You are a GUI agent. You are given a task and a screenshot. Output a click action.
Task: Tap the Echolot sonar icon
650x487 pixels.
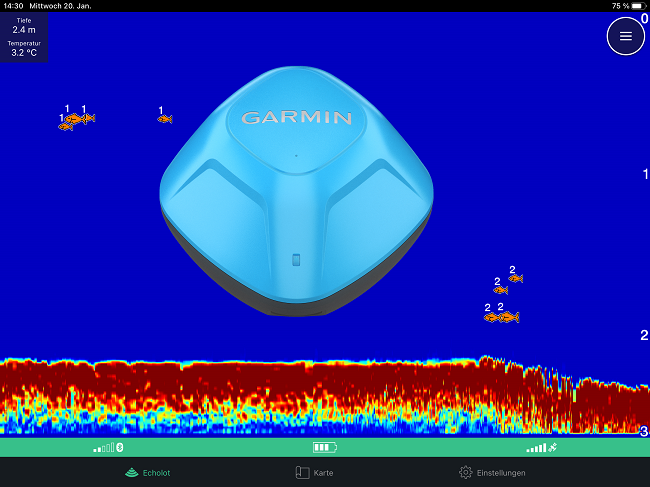pos(131,472)
